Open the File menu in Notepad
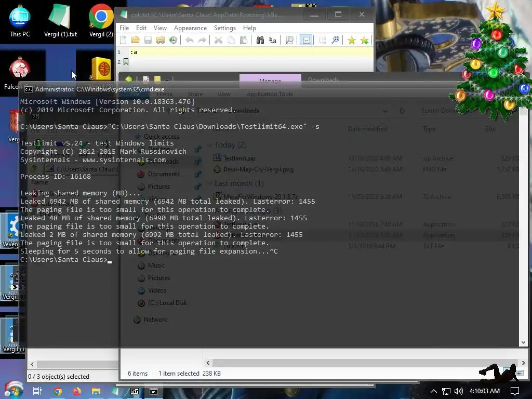Viewport: 532px width, 399px height. (x=124, y=28)
